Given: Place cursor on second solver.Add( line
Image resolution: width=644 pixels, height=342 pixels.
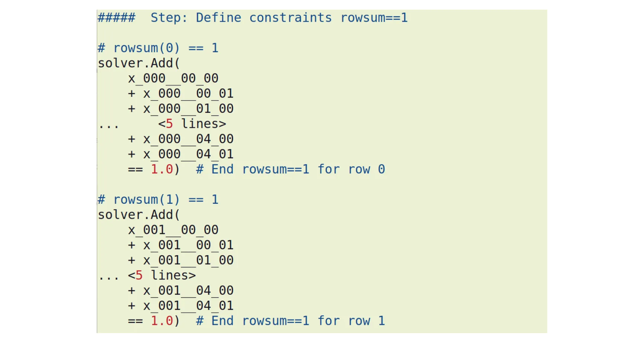Looking at the screenshot, I should pyautogui.click(x=138, y=215).
